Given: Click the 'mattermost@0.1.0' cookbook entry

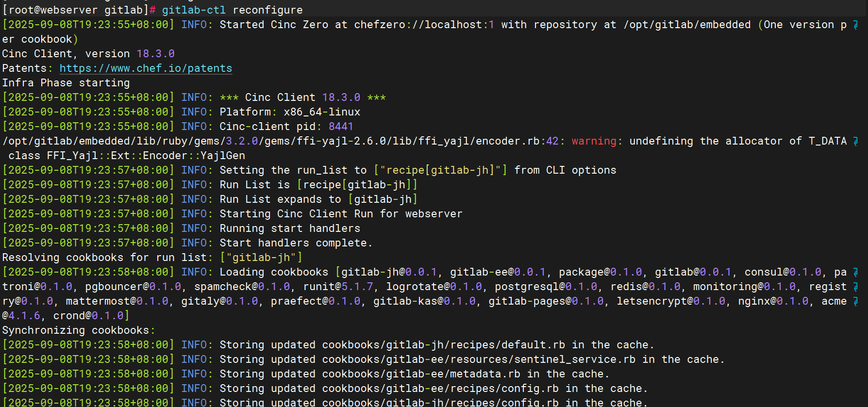Looking at the screenshot, I should [x=117, y=301].
